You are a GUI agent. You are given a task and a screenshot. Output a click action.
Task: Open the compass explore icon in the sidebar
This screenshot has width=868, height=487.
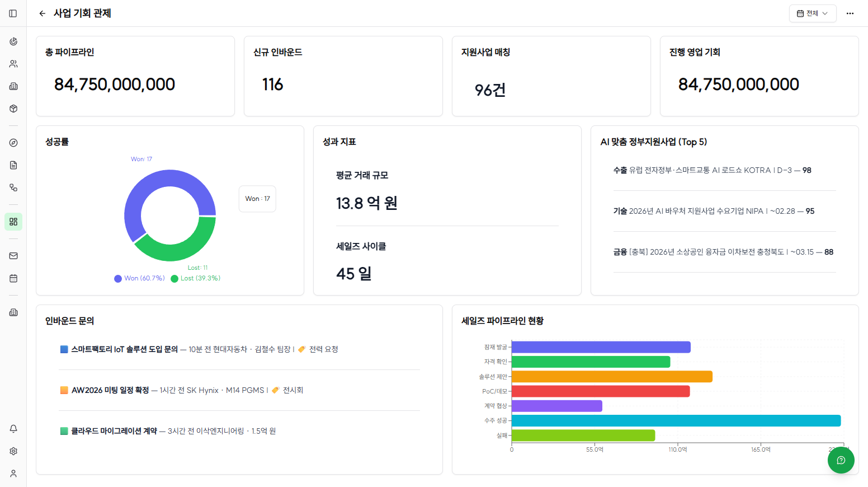tap(13, 142)
